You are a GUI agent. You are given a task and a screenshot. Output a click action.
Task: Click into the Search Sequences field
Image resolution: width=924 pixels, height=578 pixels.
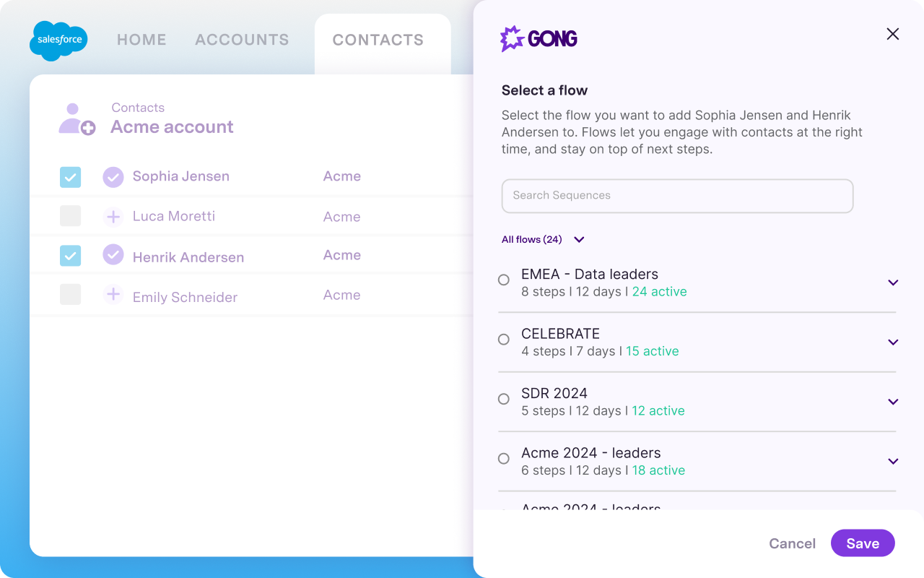click(677, 196)
